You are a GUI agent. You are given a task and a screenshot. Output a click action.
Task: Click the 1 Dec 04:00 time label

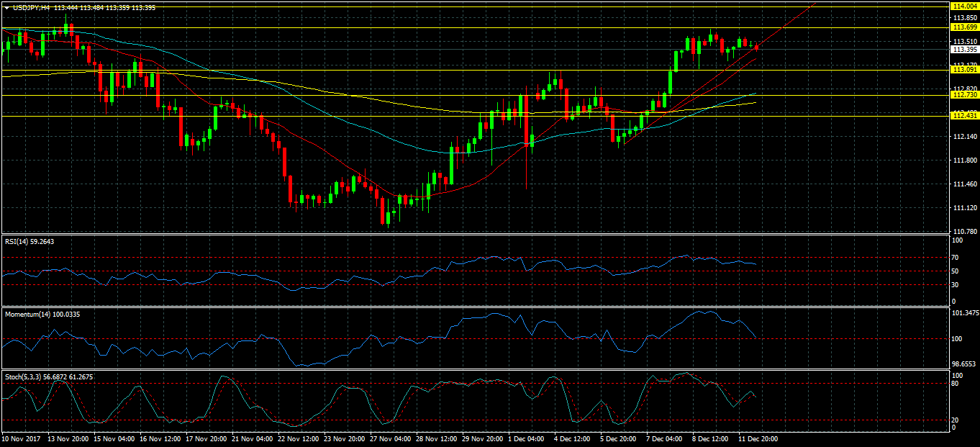(x=526, y=438)
